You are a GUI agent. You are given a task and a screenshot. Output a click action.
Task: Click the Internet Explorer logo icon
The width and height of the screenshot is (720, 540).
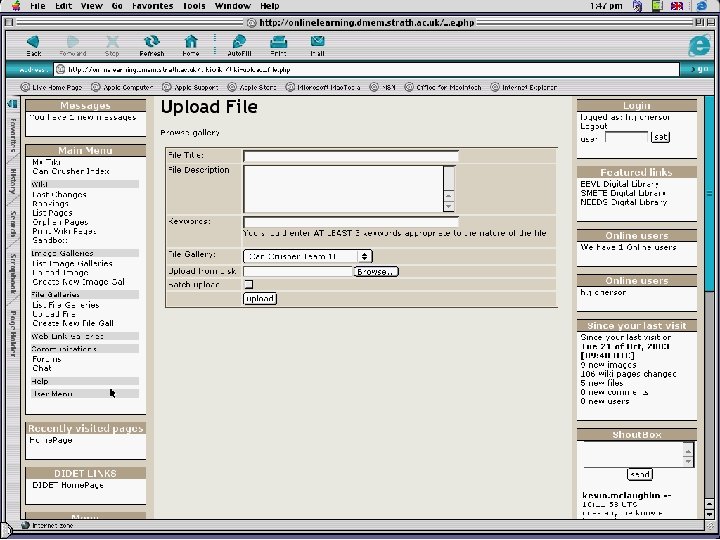699,46
